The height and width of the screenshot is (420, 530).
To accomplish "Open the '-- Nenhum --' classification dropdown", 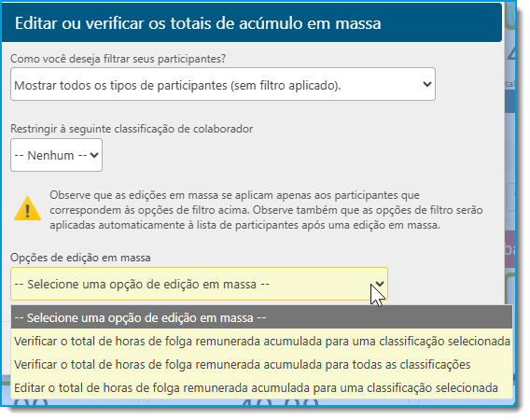I will coord(56,155).
